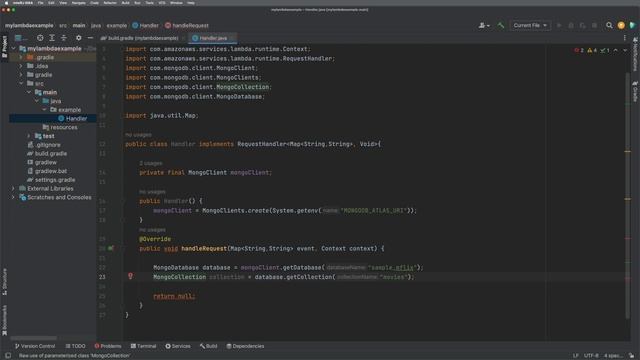
Task: Click the intention light bulb on line 23
Action: (130, 276)
